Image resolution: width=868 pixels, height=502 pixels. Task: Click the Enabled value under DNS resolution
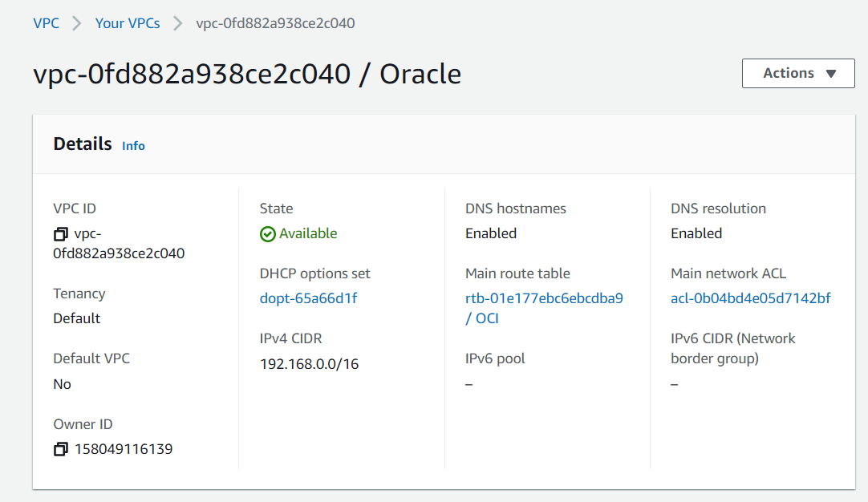696,233
